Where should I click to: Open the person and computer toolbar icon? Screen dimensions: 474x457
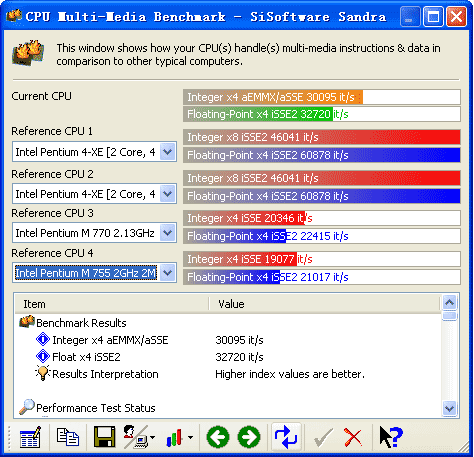pos(136,437)
